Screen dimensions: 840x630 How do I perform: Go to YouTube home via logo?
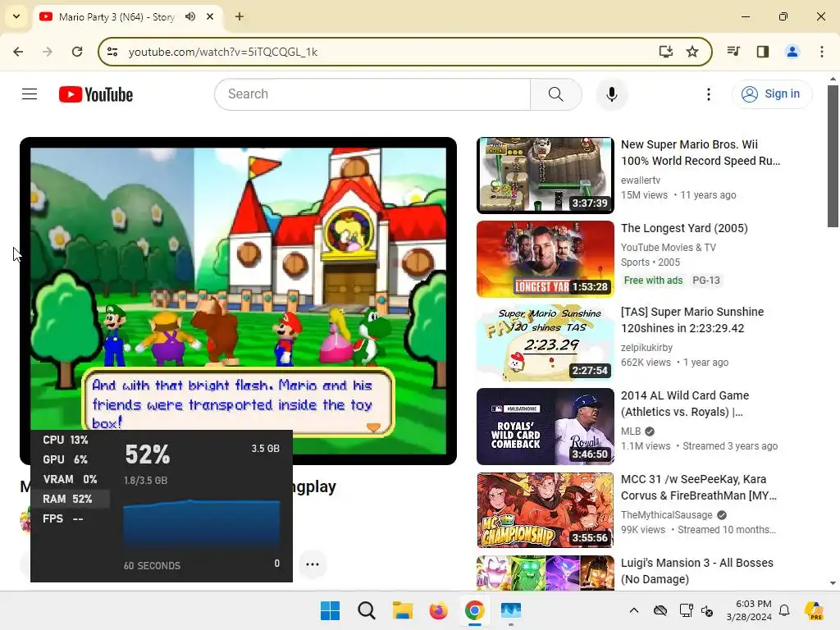[96, 94]
